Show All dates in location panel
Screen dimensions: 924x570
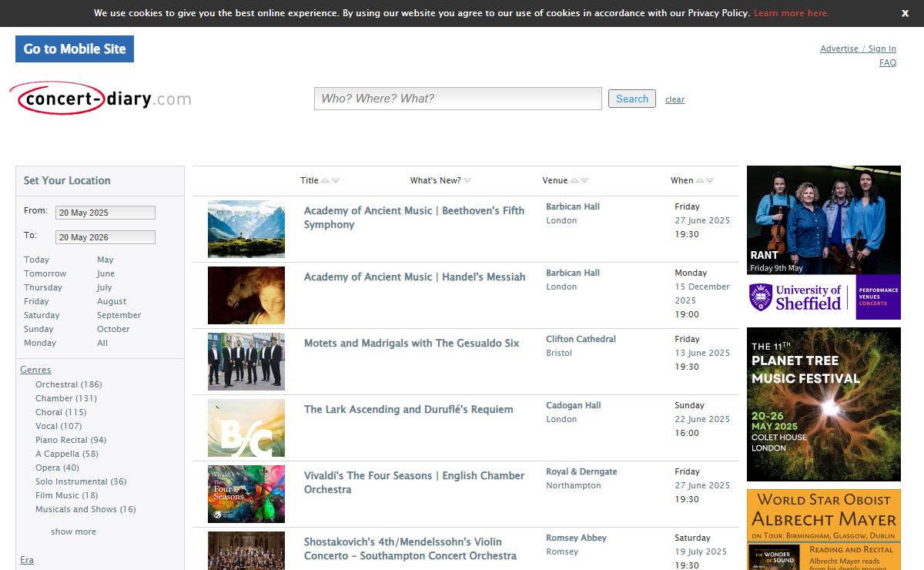[102, 343]
